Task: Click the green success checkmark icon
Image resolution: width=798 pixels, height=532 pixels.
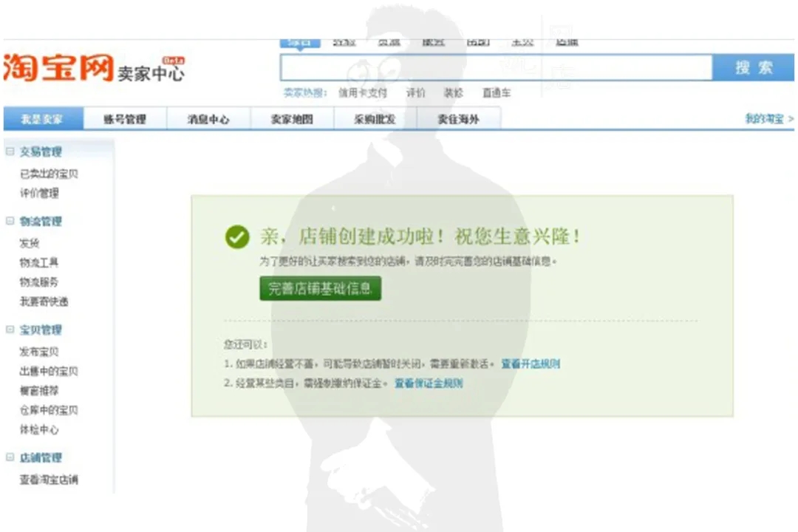Action: coord(236,237)
